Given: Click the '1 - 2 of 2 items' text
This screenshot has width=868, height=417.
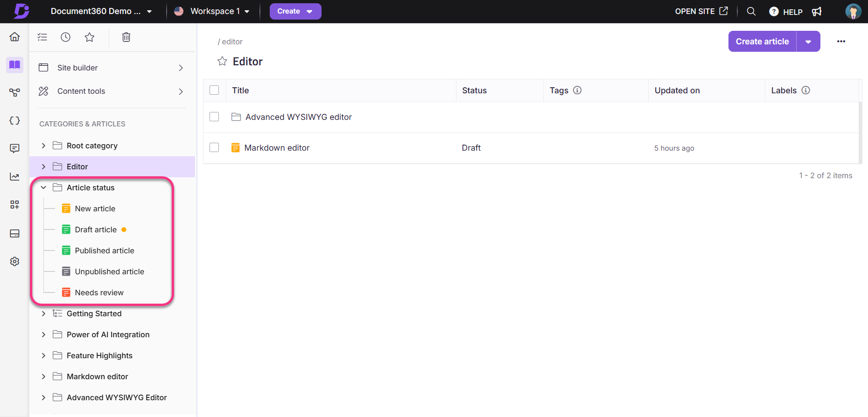Looking at the screenshot, I should [826, 175].
